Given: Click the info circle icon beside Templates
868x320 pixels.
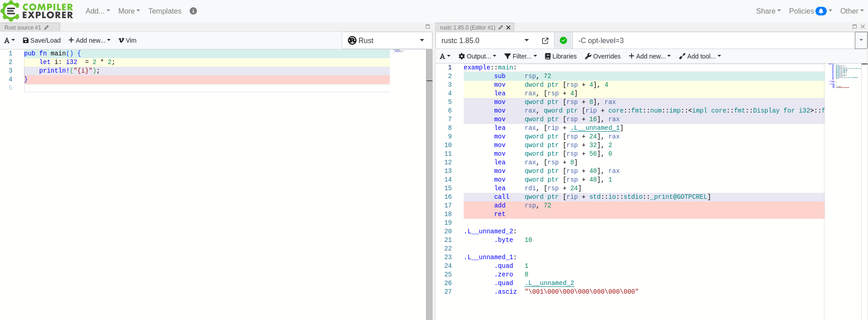Looking at the screenshot, I should point(193,11).
